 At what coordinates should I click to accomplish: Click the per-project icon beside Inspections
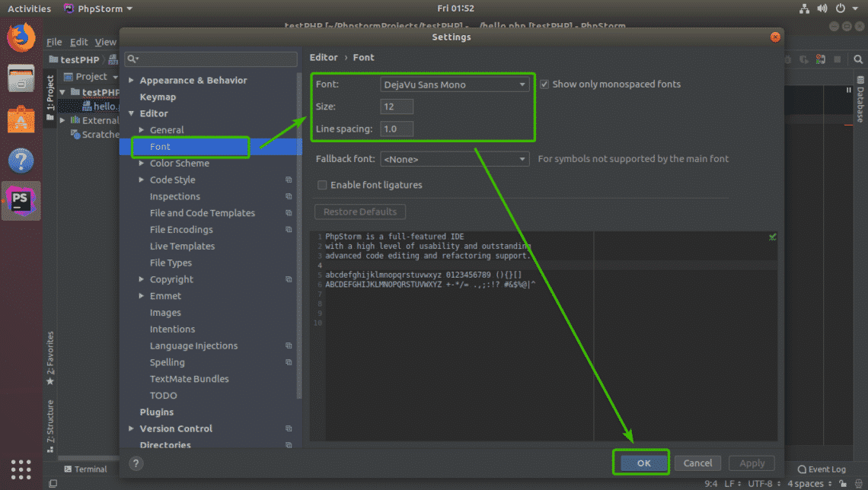click(289, 196)
